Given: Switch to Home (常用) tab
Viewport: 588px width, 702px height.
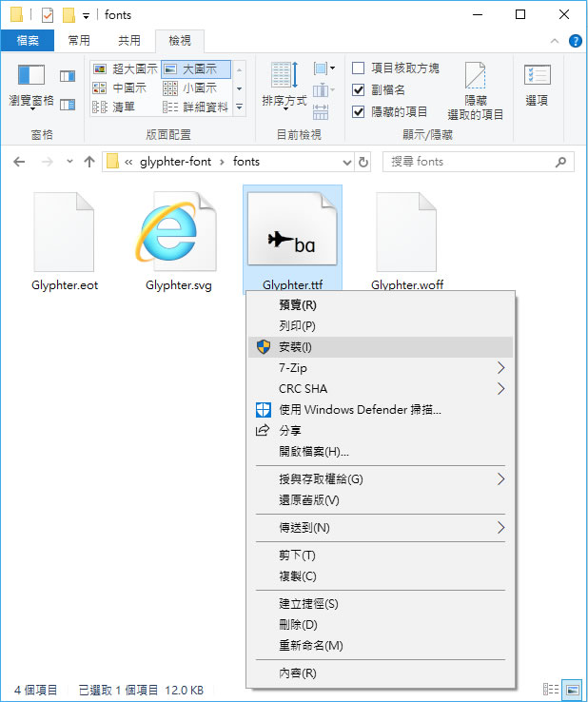Looking at the screenshot, I should coord(79,41).
